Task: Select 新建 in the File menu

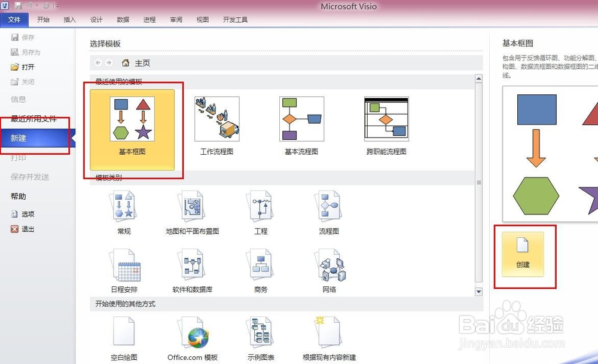Action: [37, 138]
